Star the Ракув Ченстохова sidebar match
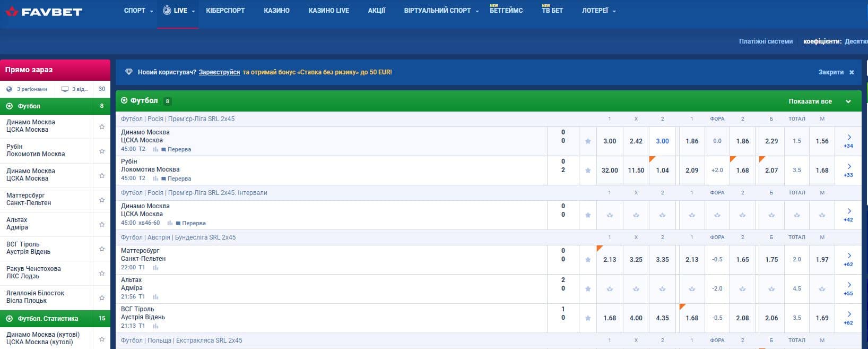This screenshot has height=349, width=868. click(x=102, y=273)
